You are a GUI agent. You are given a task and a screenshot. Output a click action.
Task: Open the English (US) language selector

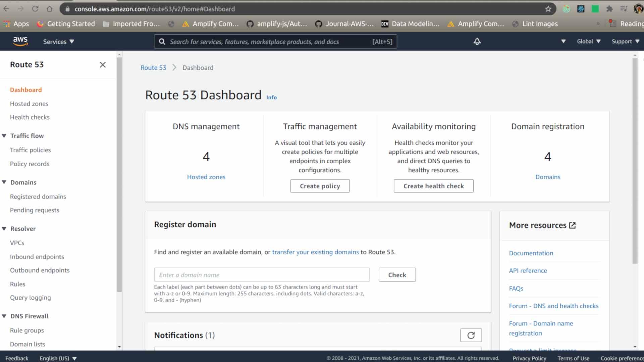tap(58, 358)
